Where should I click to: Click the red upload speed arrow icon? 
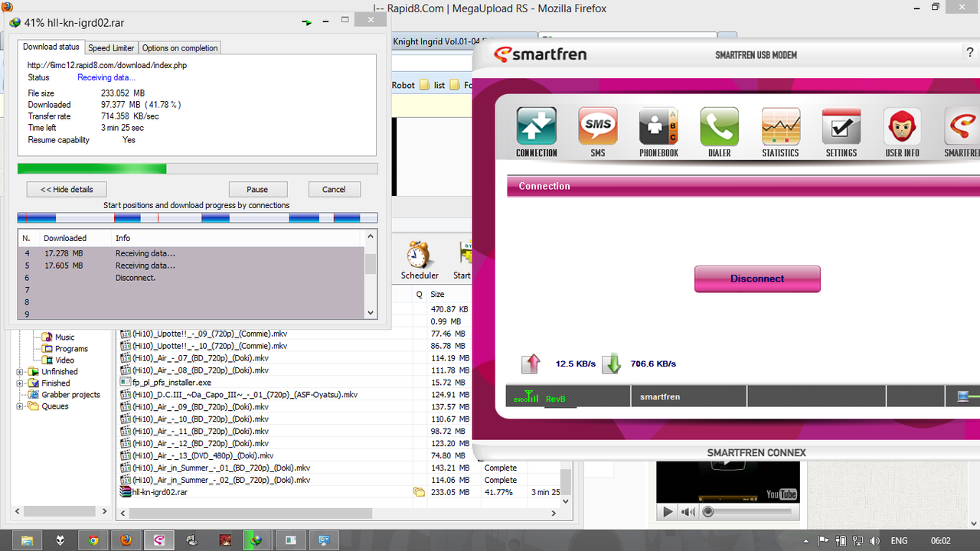[x=531, y=364]
